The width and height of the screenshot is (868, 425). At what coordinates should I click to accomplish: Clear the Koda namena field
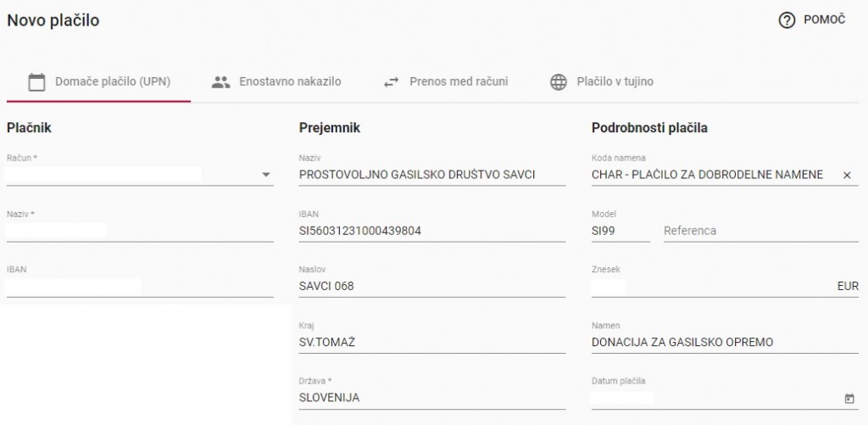846,175
